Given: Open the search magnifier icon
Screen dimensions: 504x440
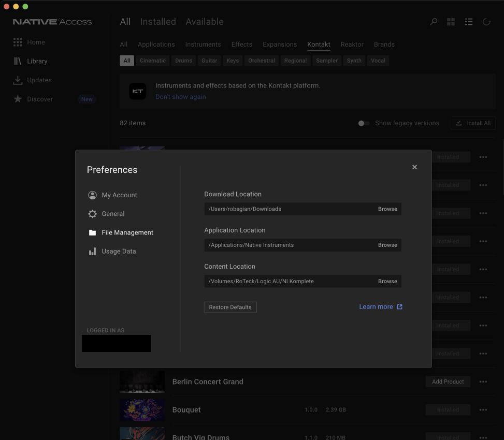Looking at the screenshot, I should 434,22.
